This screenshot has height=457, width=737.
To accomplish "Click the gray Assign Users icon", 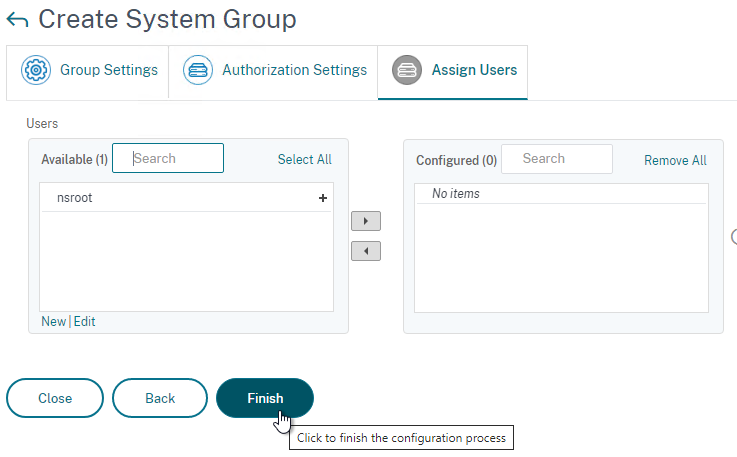I will [x=407, y=70].
